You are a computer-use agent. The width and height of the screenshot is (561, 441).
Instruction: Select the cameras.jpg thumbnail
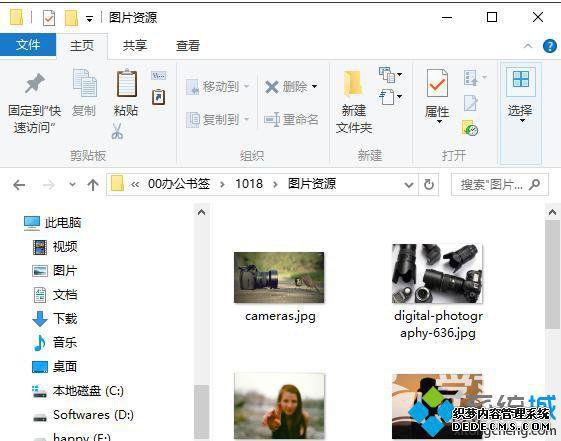(x=279, y=277)
